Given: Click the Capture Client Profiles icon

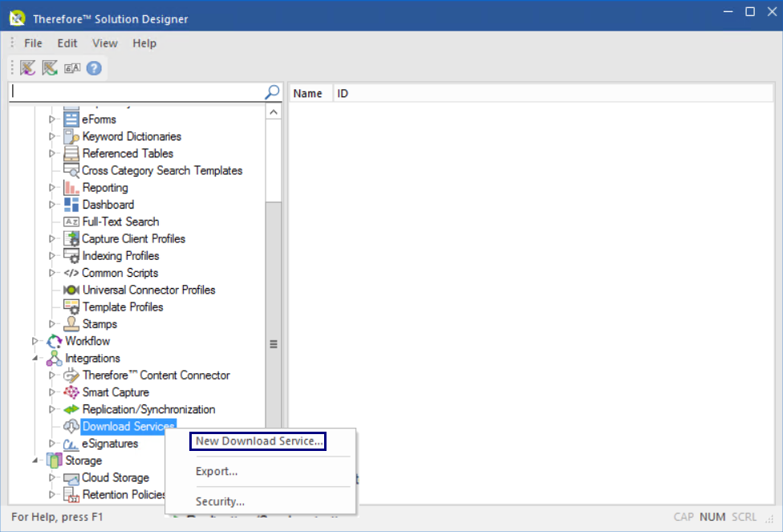Looking at the screenshot, I should (71, 239).
